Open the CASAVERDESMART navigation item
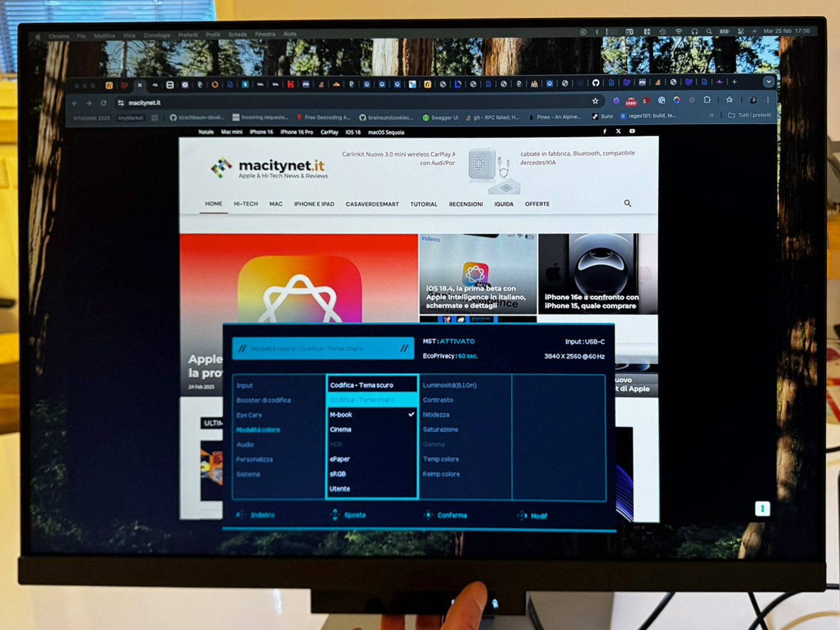Screen dimensions: 840x630 point(372,205)
